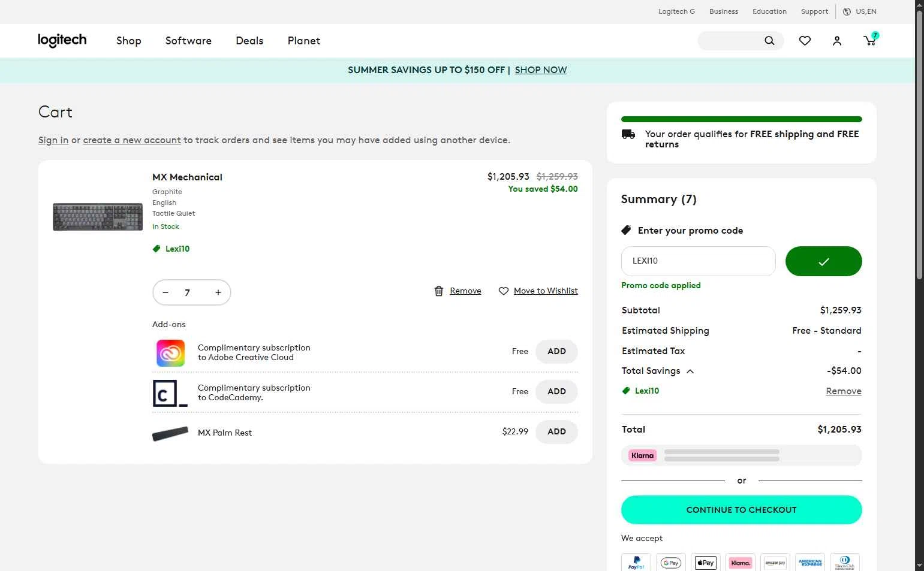Click the green promo code checkmark button

click(823, 261)
